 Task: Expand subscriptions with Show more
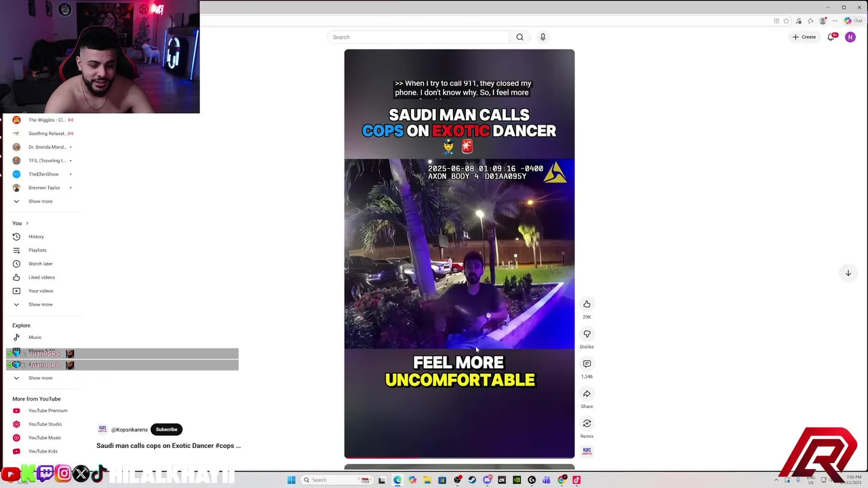(x=40, y=201)
